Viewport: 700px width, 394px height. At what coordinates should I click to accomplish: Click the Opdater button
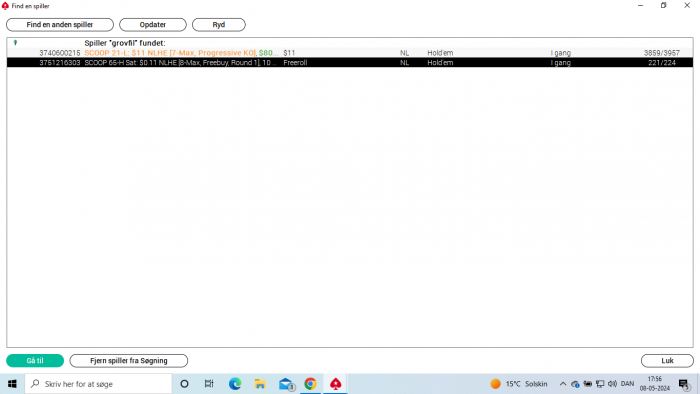(153, 25)
